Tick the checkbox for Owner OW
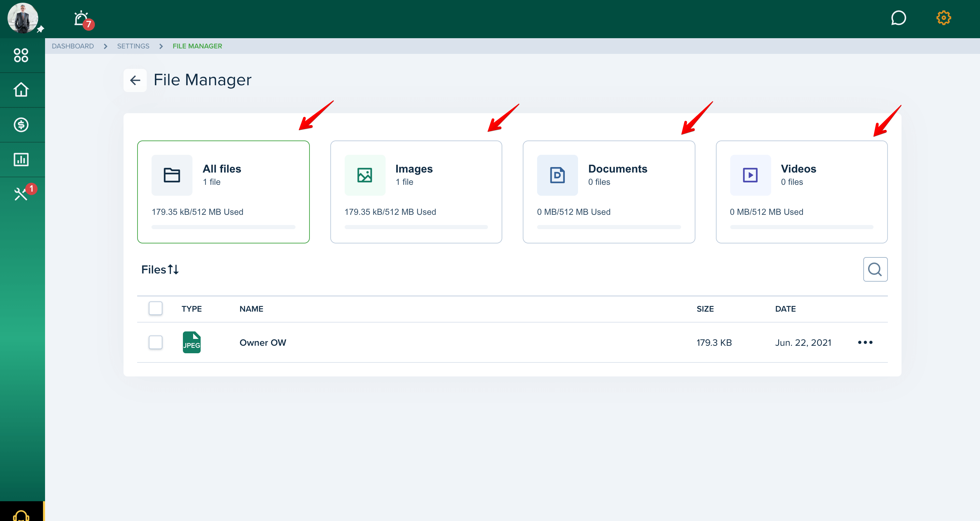 (x=156, y=342)
